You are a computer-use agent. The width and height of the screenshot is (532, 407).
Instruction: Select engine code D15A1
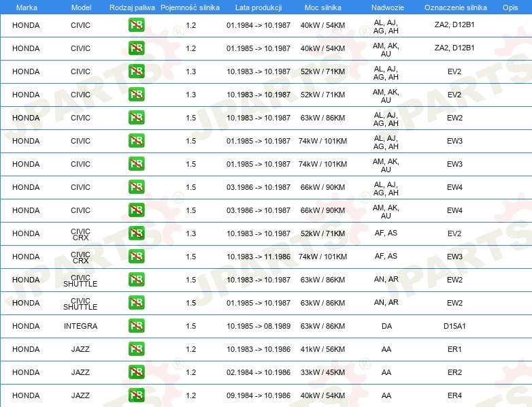pos(454,326)
